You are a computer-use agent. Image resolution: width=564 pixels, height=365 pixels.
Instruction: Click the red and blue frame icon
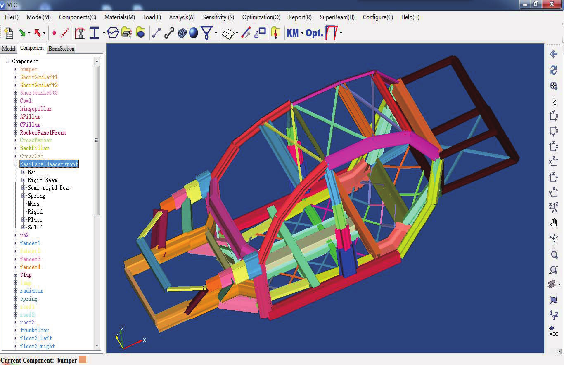[331, 33]
